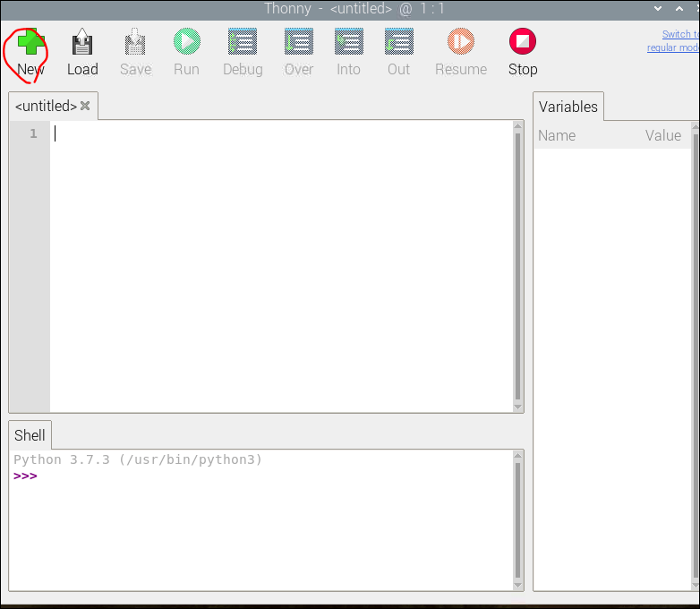Click the Shell scrollbar up arrow
Image resolution: width=700 pixels, height=609 pixels.
[x=518, y=456]
